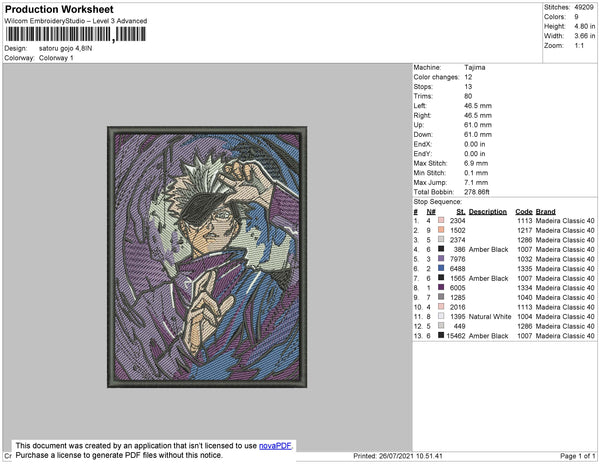
Task: Click the 'Page 1 of 1' footer text
Action: coord(578,456)
